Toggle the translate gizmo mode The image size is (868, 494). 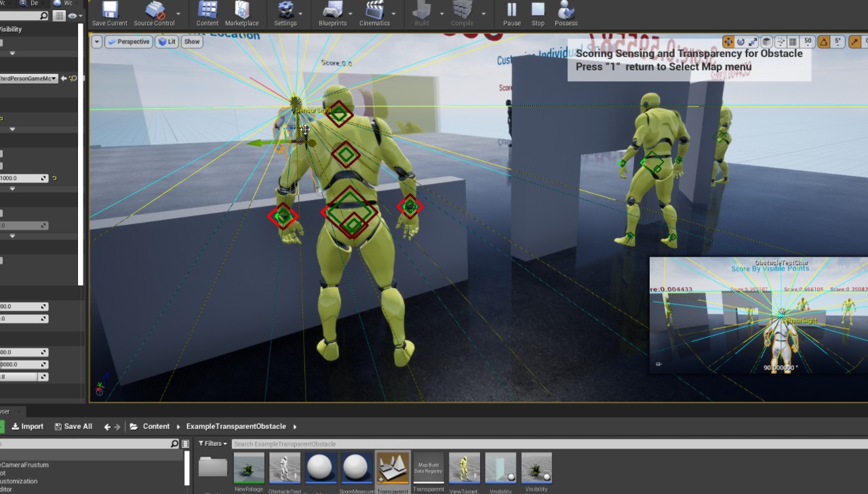click(728, 42)
